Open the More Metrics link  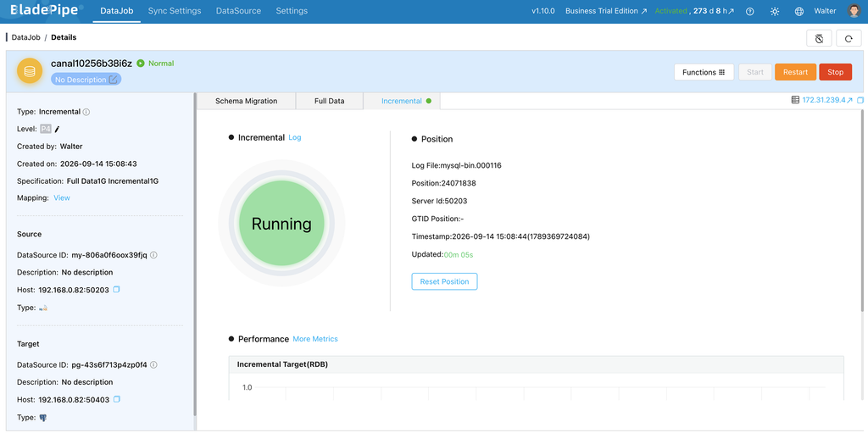315,339
